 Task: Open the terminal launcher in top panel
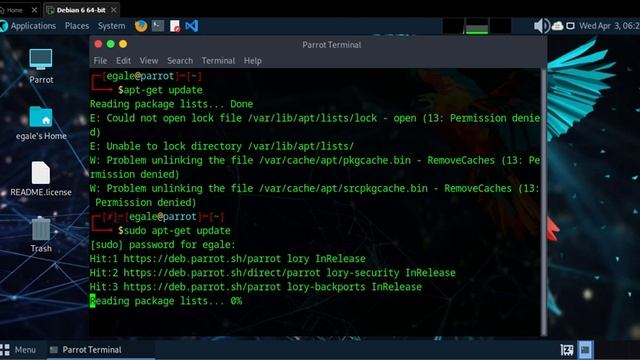tap(158, 26)
